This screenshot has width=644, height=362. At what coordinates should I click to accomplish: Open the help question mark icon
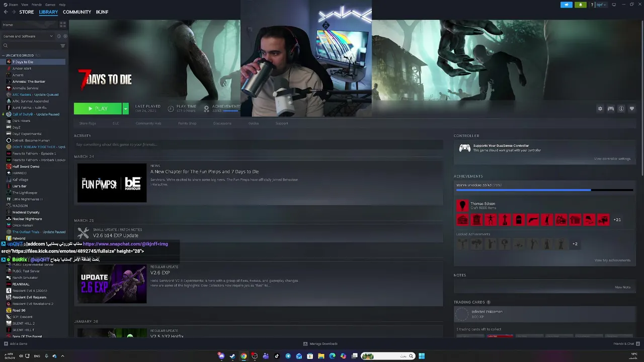point(592,5)
